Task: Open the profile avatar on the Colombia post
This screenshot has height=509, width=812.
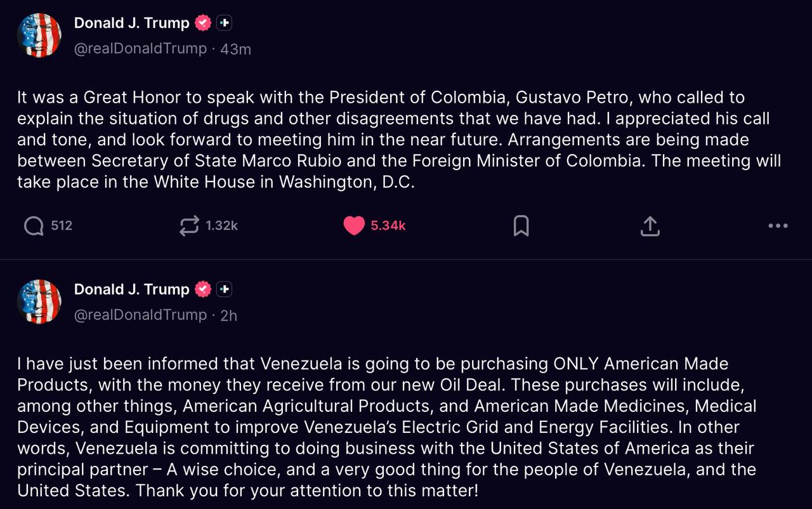Action: click(x=39, y=36)
